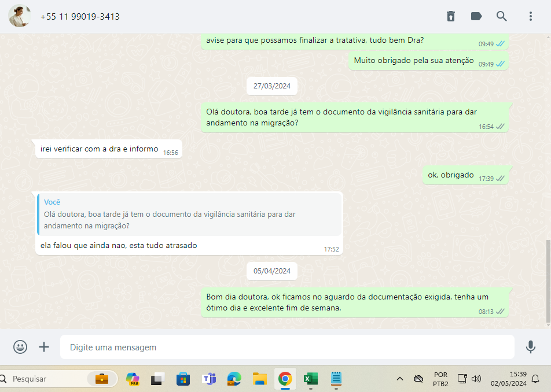Open the emoji picker
551x392 pixels.
tap(20, 347)
